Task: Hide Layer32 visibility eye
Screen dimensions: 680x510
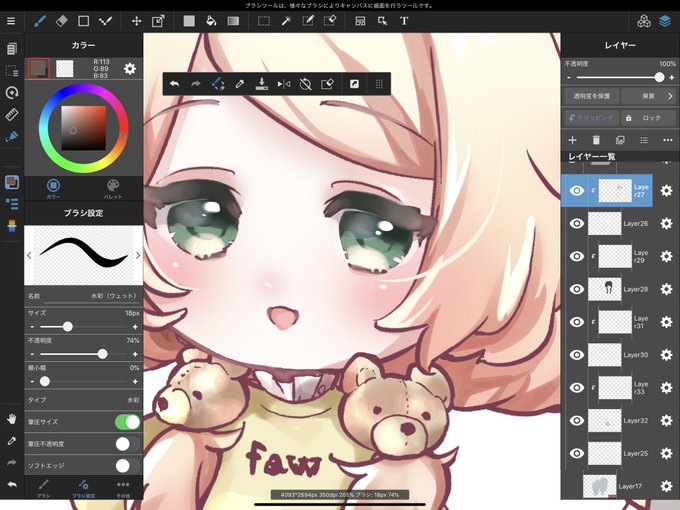Action: pos(576,420)
